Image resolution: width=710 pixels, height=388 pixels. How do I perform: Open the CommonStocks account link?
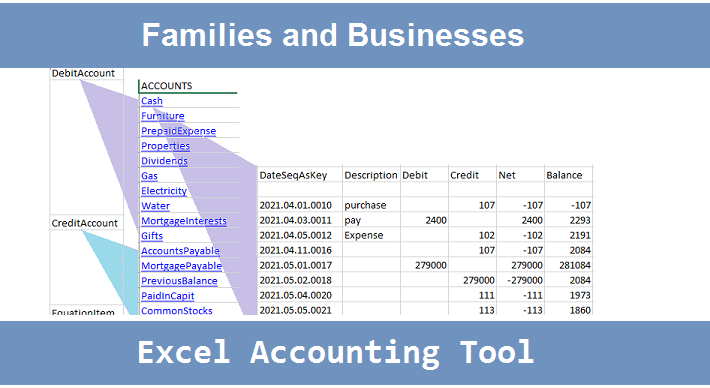pos(177,310)
